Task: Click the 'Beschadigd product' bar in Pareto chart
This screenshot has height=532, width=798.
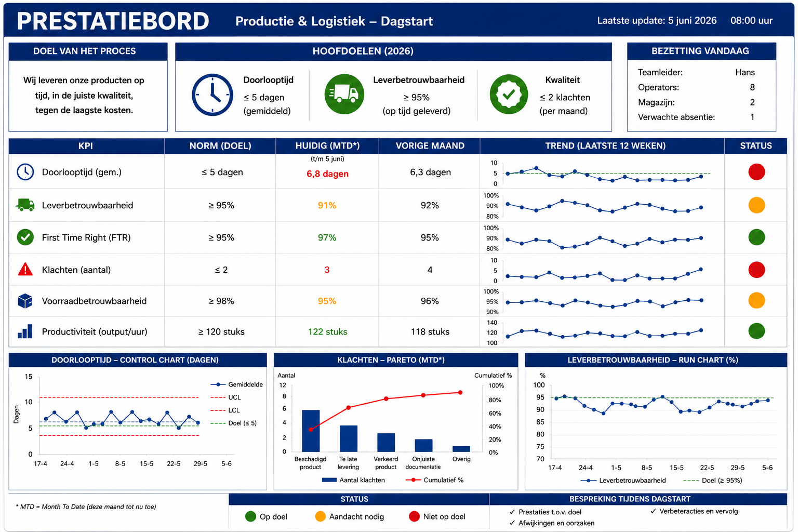Action: (311, 431)
